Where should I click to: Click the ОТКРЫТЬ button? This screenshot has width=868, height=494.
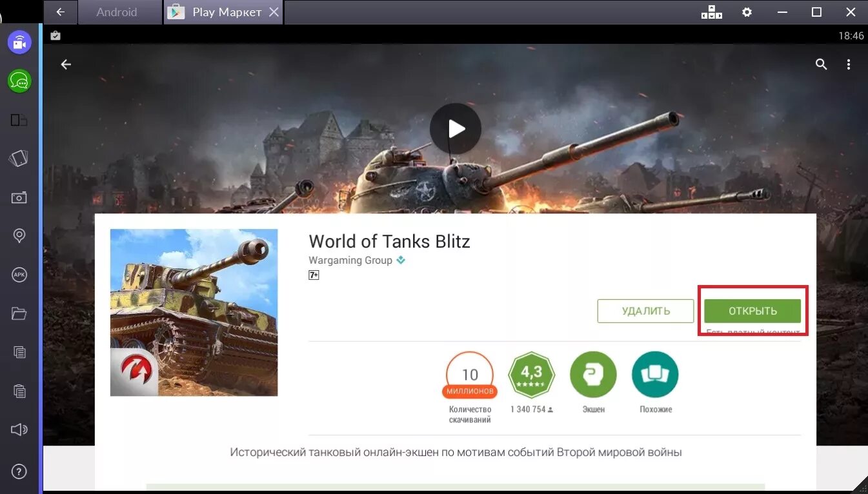752,311
